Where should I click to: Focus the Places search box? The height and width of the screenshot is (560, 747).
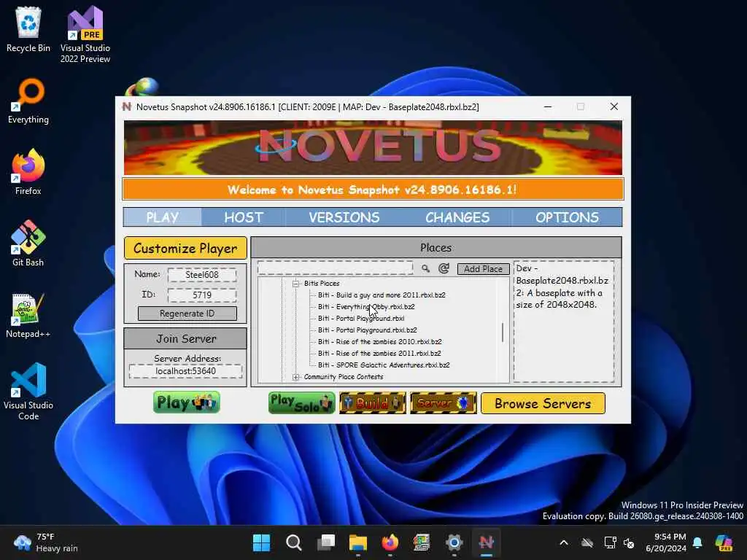(336, 268)
